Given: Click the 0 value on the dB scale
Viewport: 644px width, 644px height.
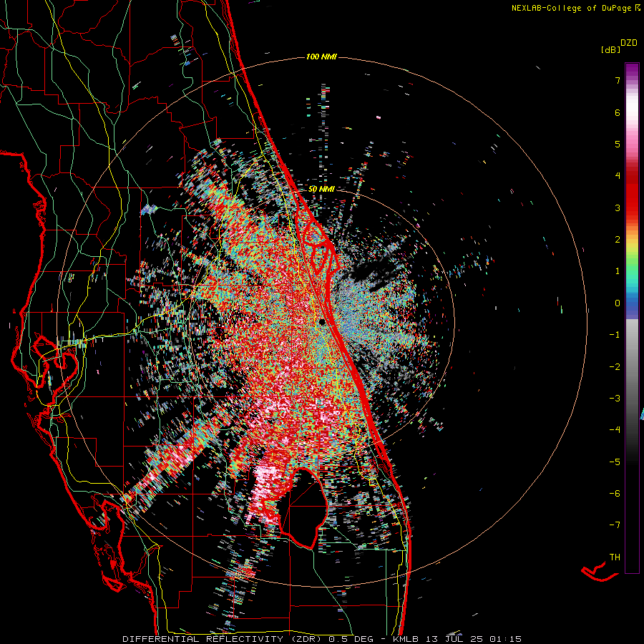Looking at the screenshot, I should pos(618,303).
